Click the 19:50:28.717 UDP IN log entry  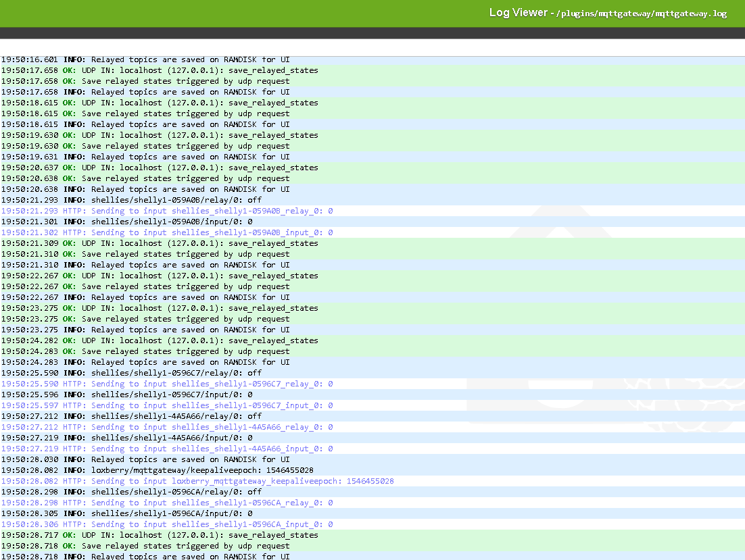189,535
